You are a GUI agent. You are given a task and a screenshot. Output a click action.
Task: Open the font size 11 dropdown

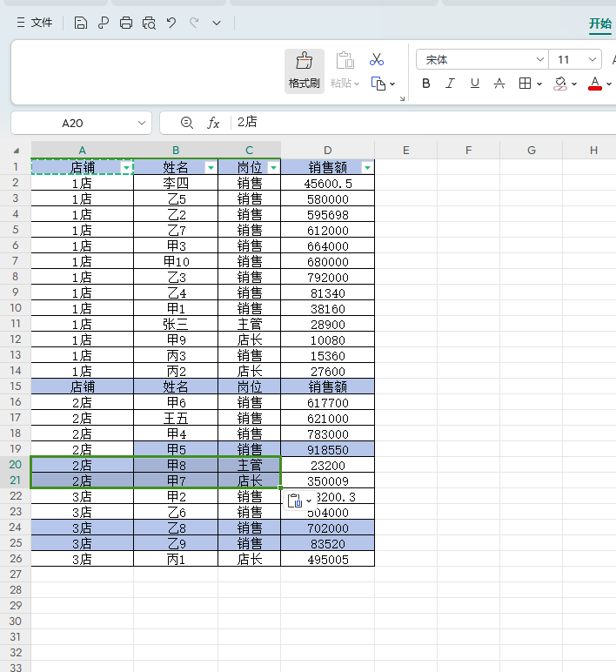point(593,59)
